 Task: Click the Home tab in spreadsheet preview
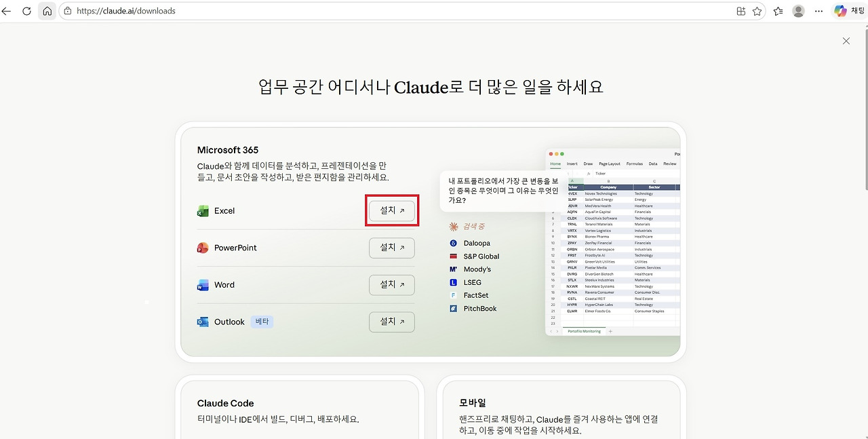(x=555, y=164)
